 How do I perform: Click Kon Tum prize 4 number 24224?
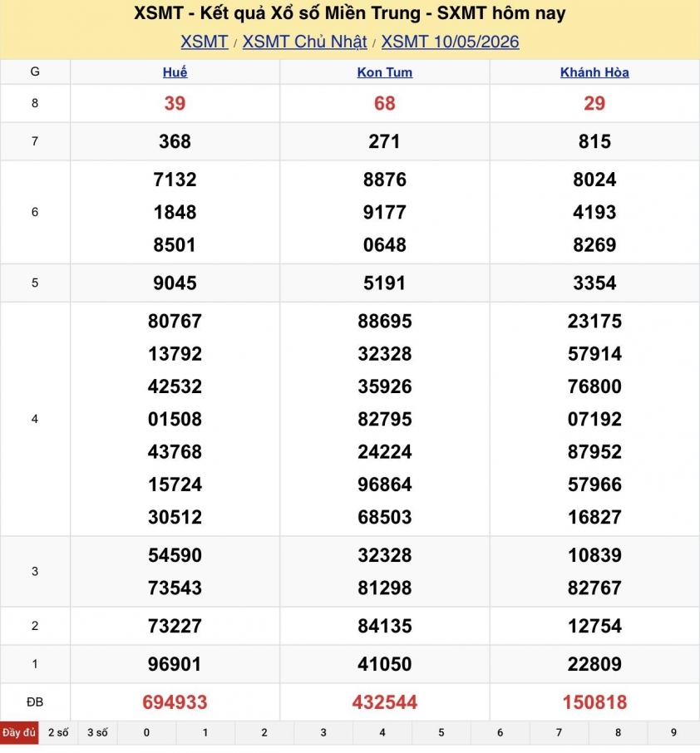pyautogui.click(x=385, y=452)
